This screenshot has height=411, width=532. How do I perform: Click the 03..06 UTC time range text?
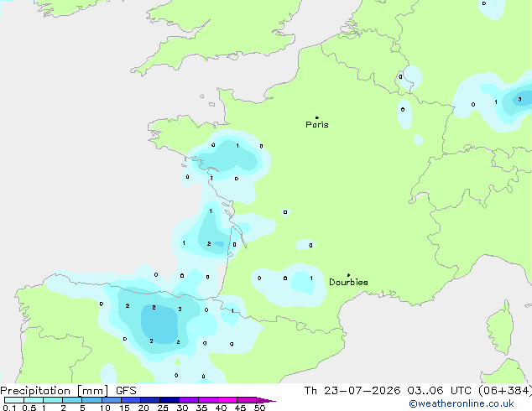coord(439,391)
